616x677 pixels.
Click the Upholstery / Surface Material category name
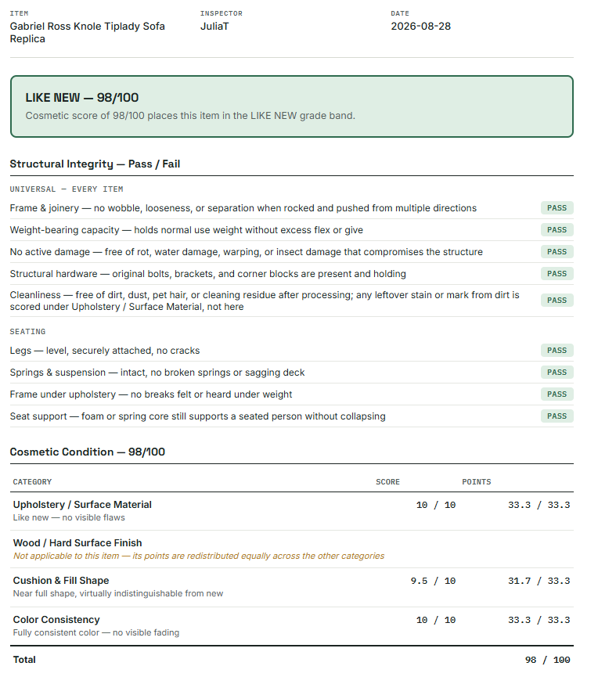click(82, 505)
